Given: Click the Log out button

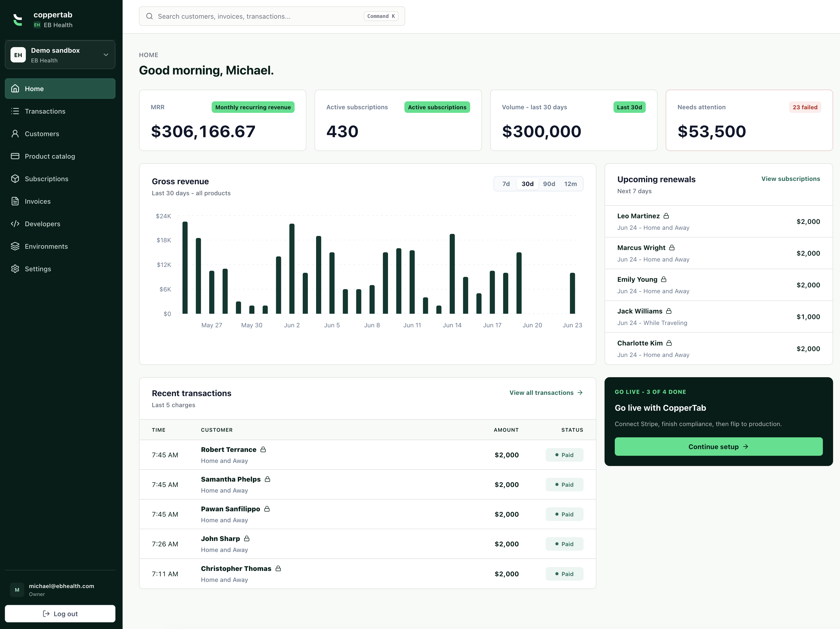Looking at the screenshot, I should coord(60,613).
